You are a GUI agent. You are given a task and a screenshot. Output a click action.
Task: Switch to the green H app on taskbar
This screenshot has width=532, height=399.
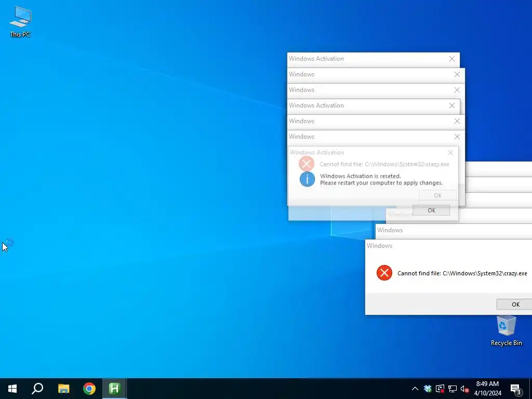(115, 389)
